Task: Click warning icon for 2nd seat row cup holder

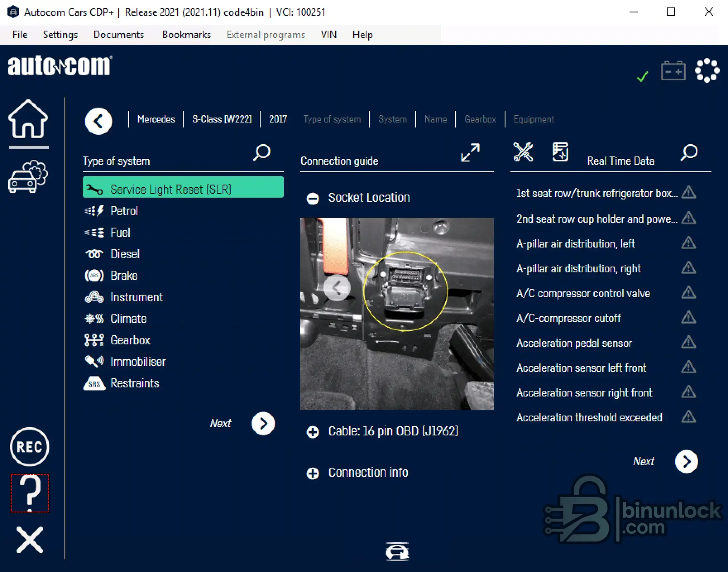Action: [688, 218]
